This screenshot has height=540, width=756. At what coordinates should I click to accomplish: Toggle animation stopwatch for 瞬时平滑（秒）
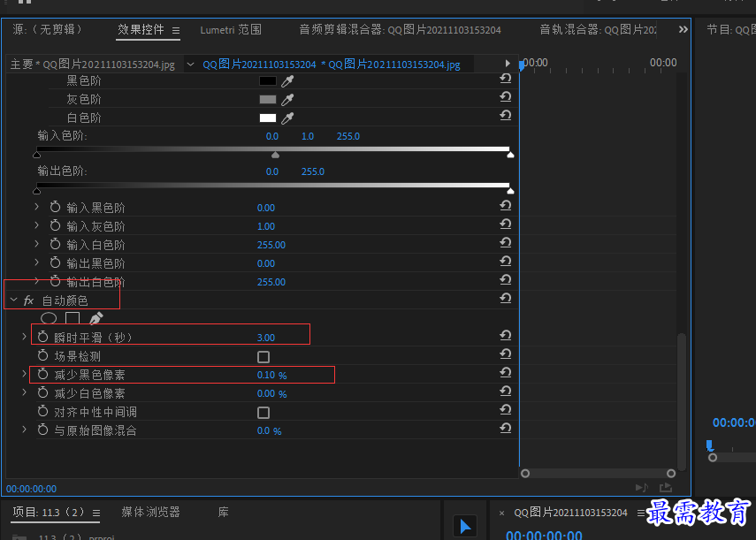pyautogui.click(x=43, y=337)
